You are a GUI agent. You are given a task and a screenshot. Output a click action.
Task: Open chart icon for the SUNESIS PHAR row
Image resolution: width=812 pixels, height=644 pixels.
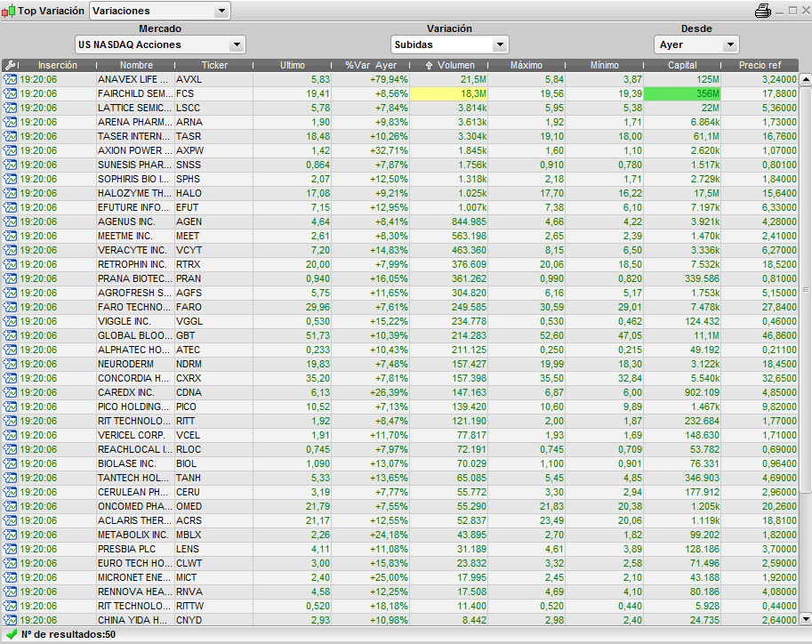point(10,165)
